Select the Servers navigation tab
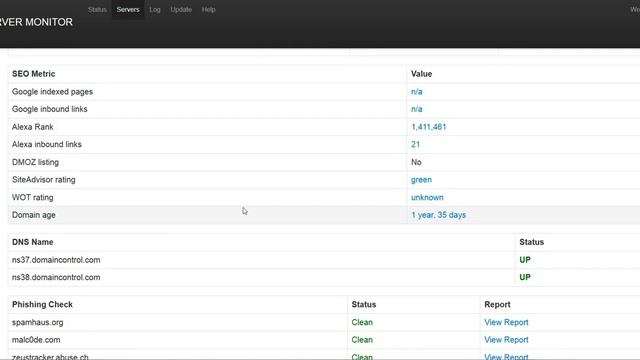 [x=128, y=9]
